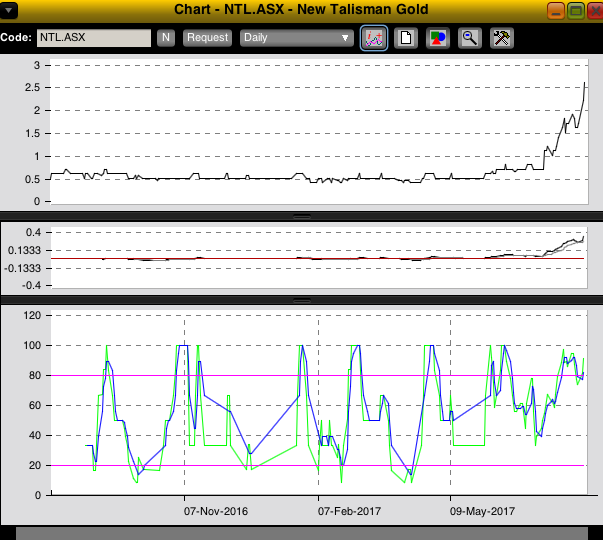603x540 pixels.
Task: Click the Code: label text
Action: 16,37
